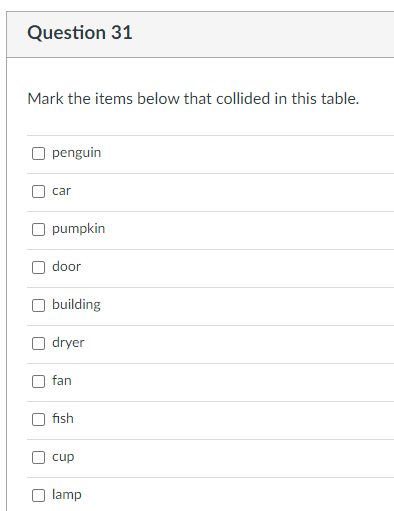Click the fish answer label

pyautogui.click(x=63, y=418)
